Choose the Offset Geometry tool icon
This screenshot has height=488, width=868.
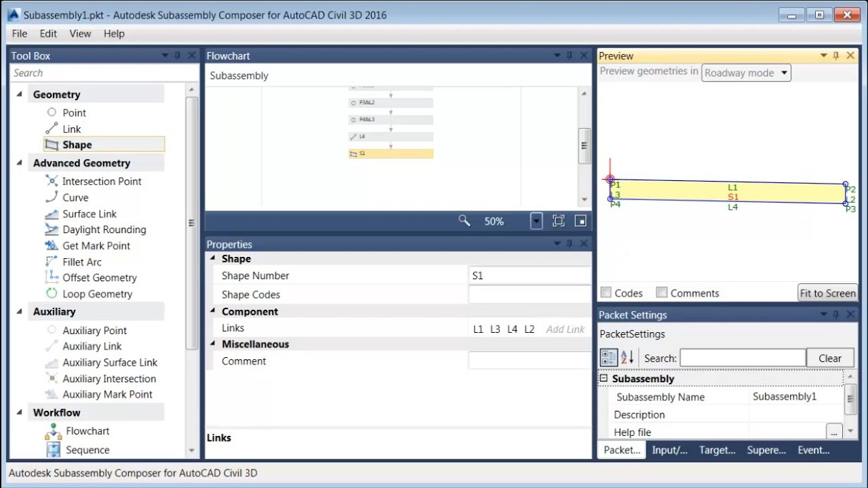(52, 277)
